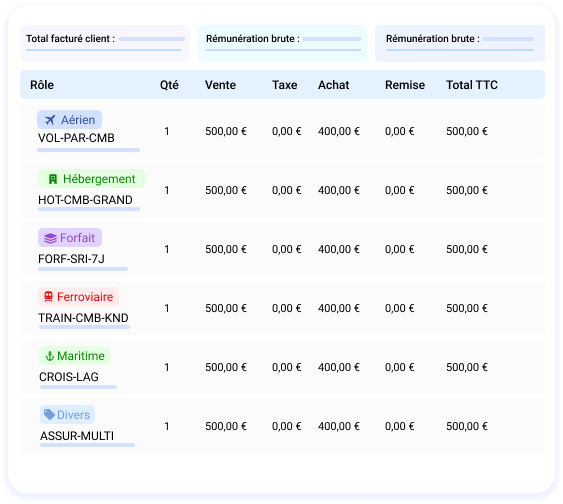Click the Rôle column header

click(x=42, y=85)
